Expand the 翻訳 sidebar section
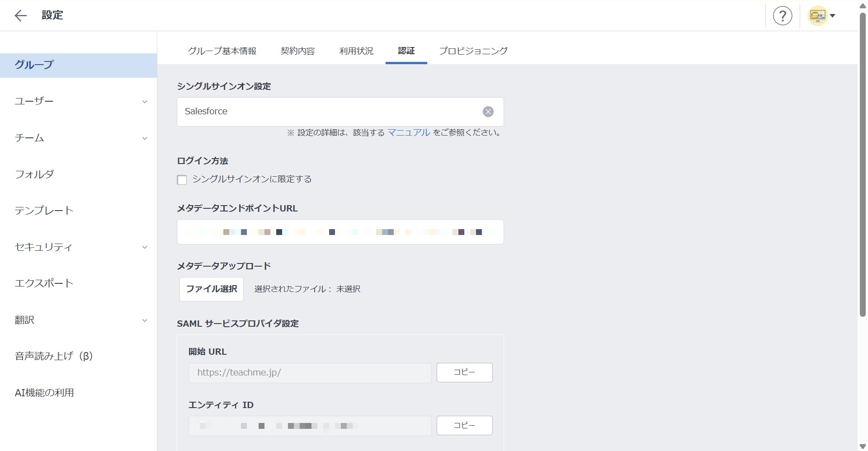The image size is (868, 451). point(144,320)
